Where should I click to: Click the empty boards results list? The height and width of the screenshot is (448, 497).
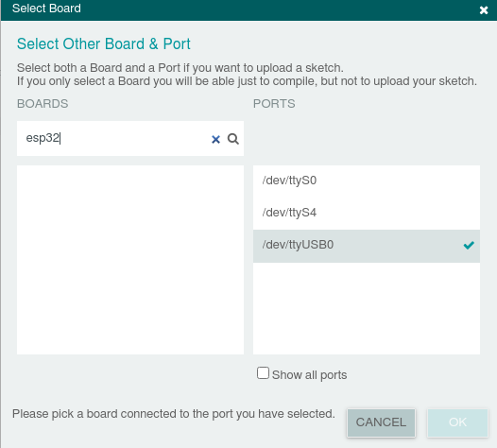130,260
